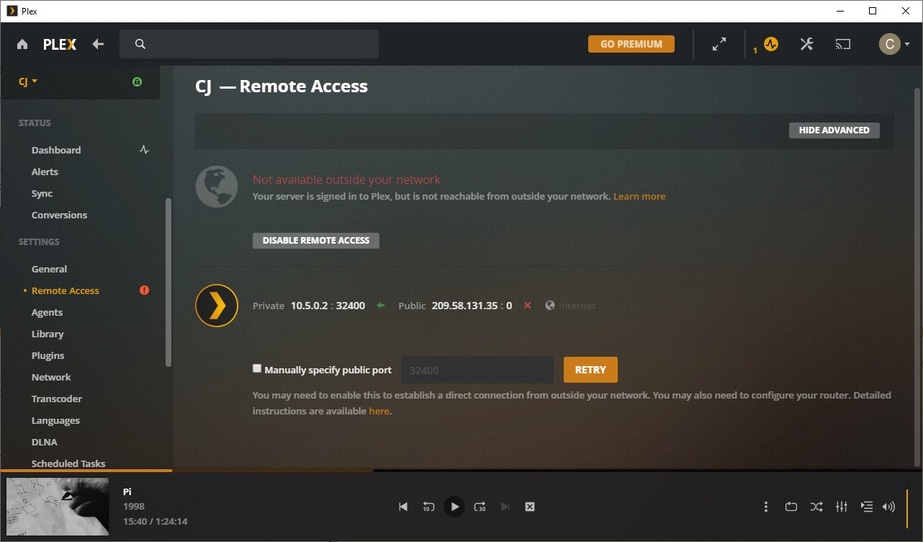923x542 pixels.
Task: Click the Internet globe icon
Action: coord(550,305)
